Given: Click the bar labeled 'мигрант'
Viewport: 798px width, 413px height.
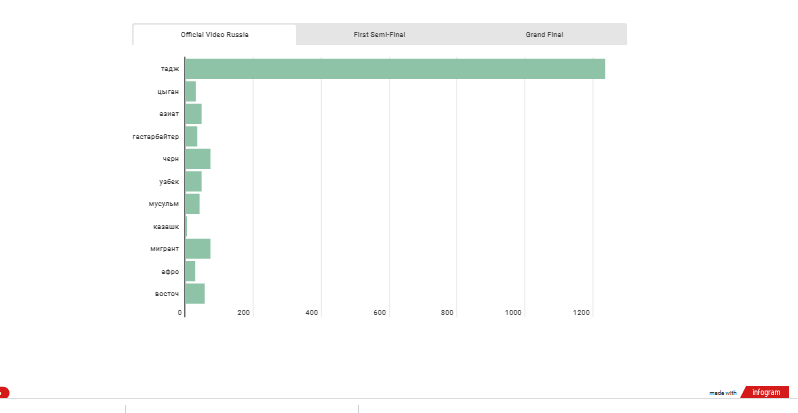Looking at the screenshot, I should coord(197,249).
